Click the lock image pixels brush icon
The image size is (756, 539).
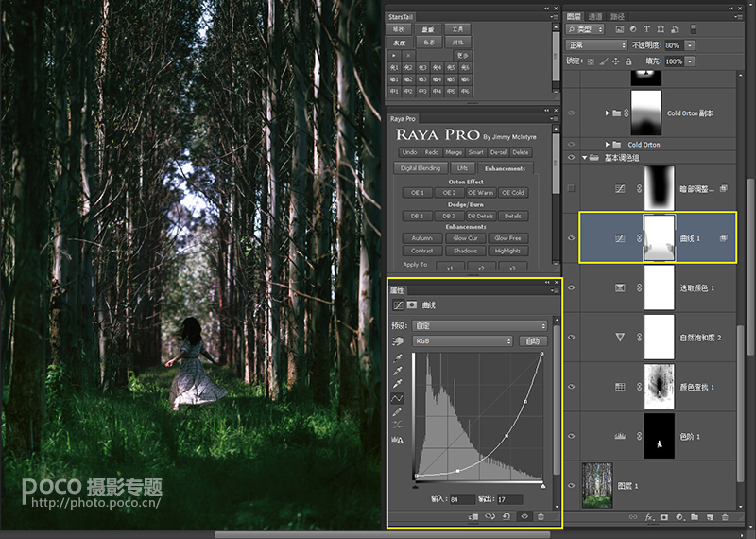tap(604, 61)
